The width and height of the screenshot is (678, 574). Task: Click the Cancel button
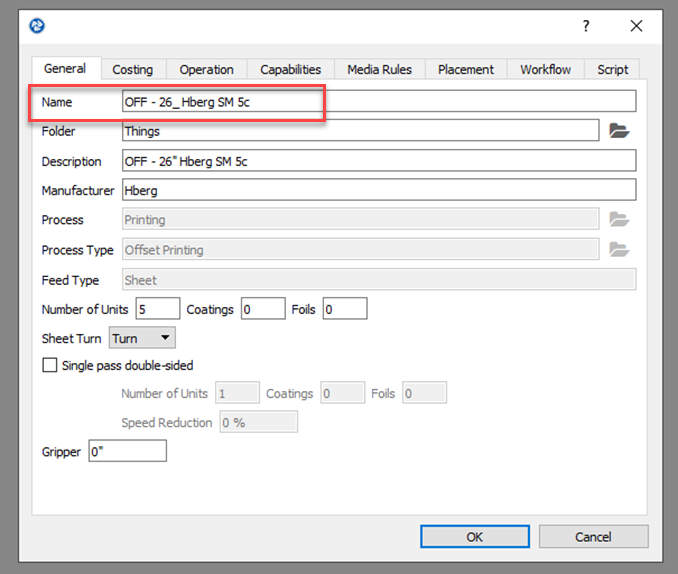tap(593, 537)
